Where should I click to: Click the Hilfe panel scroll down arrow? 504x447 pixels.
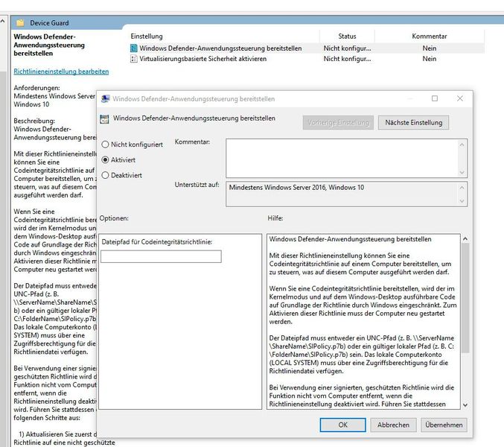pos(465,405)
